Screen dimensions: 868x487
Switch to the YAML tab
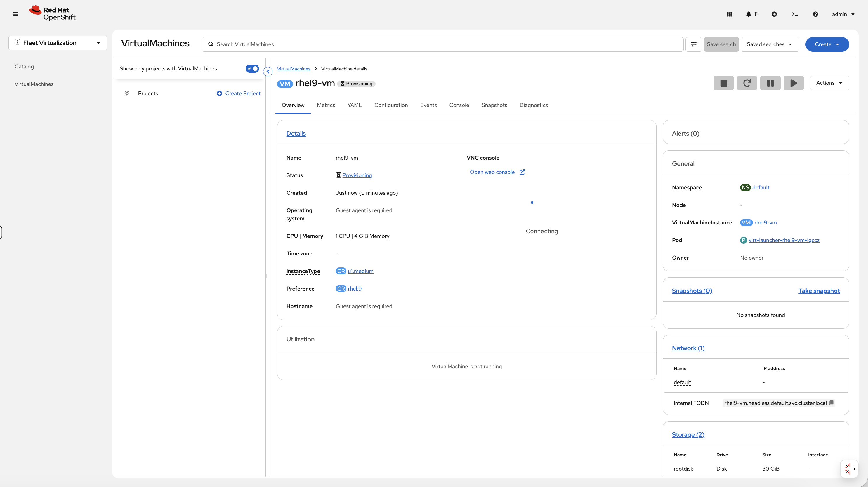pos(354,105)
